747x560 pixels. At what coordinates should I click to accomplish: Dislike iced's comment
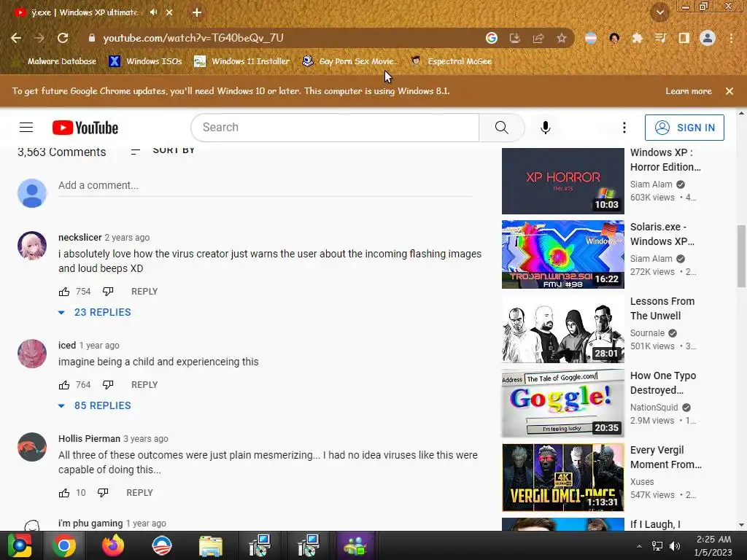click(x=108, y=385)
